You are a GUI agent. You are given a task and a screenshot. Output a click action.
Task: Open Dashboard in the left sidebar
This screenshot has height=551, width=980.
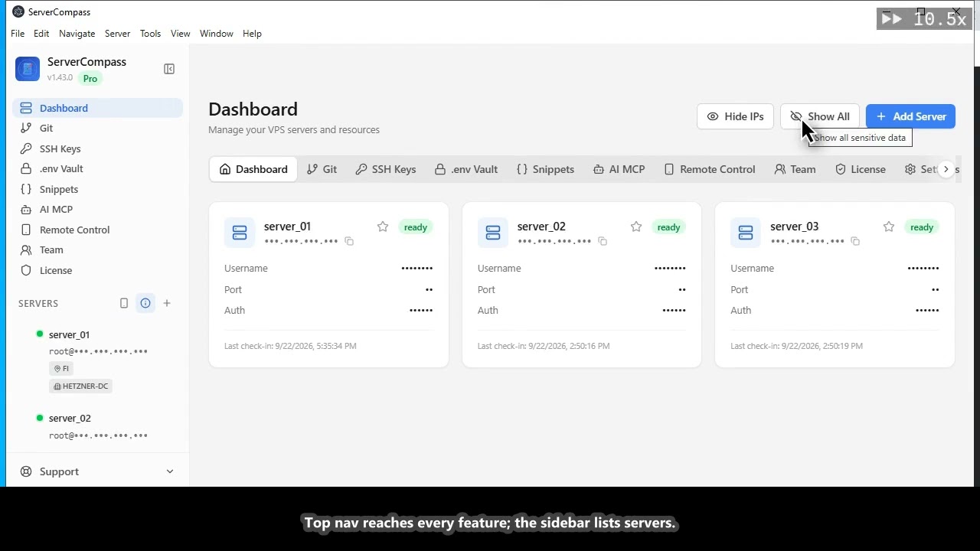click(97, 108)
